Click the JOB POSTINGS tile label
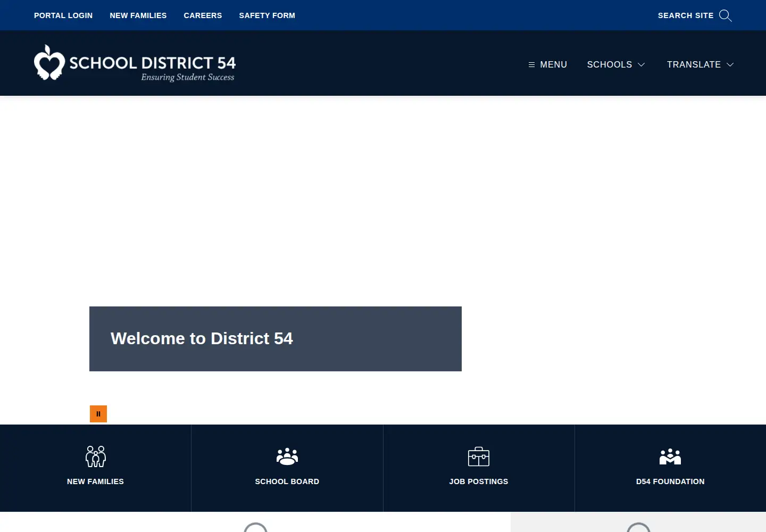 pos(479,481)
